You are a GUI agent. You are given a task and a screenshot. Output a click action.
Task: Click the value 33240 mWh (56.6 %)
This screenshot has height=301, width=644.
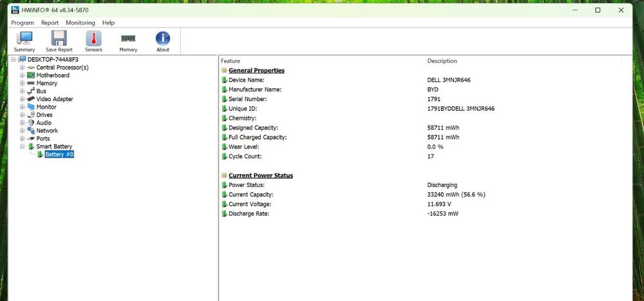457,195
